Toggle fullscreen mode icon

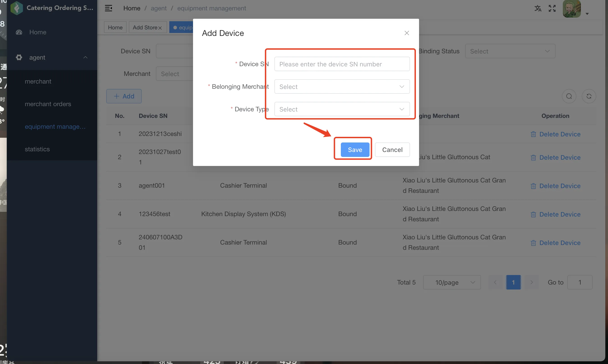point(552,8)
